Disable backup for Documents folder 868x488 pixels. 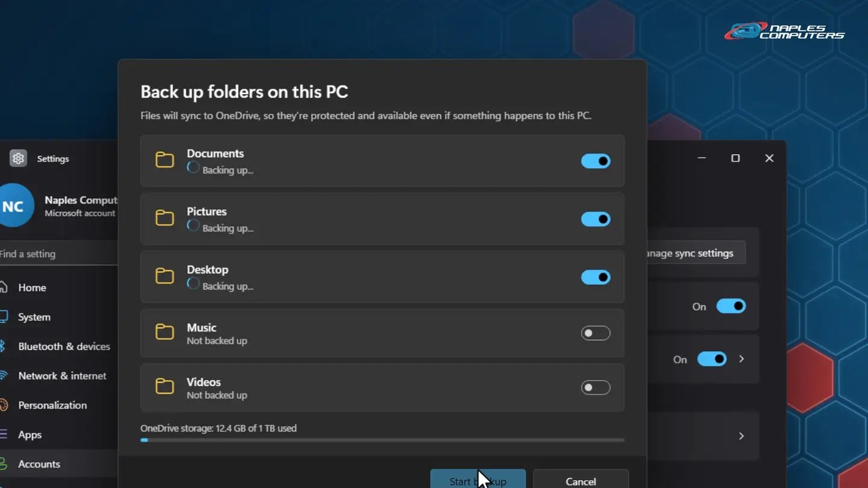596,161
